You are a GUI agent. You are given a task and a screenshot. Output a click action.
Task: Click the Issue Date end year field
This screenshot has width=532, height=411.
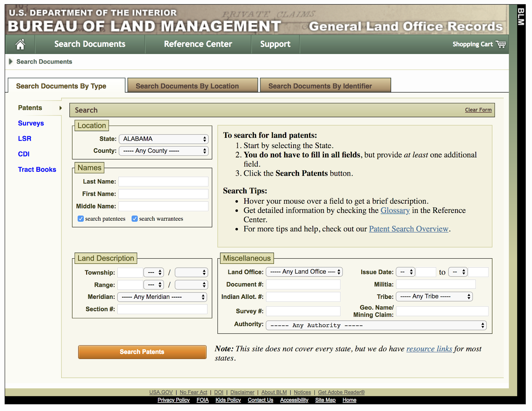(x=478, y=272)
